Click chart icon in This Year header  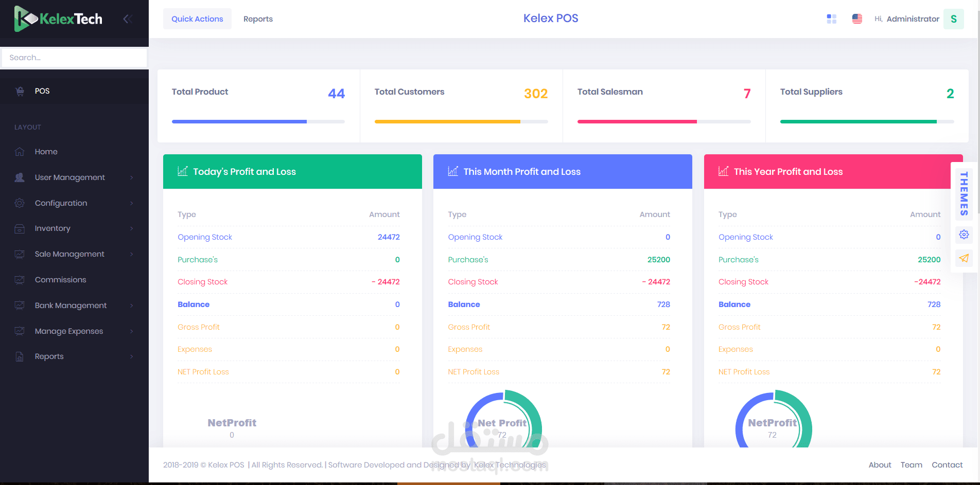tap(723, 171)
